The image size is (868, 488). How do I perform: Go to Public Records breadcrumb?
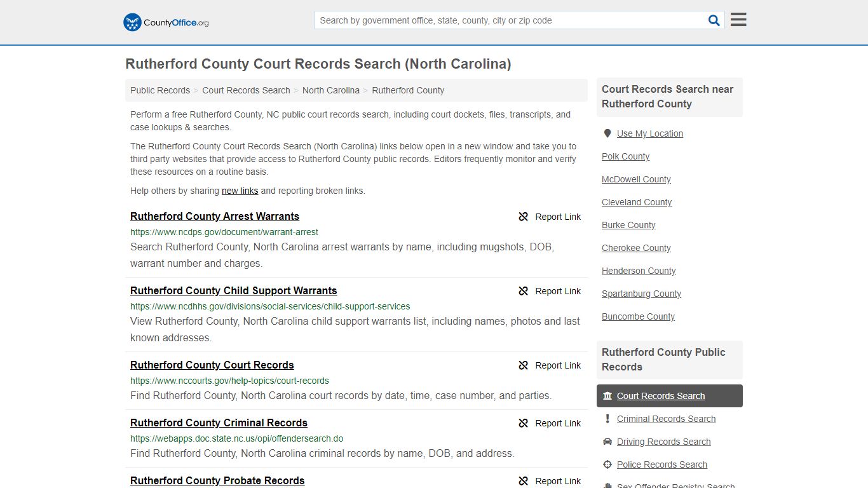(x=160, y=90)
